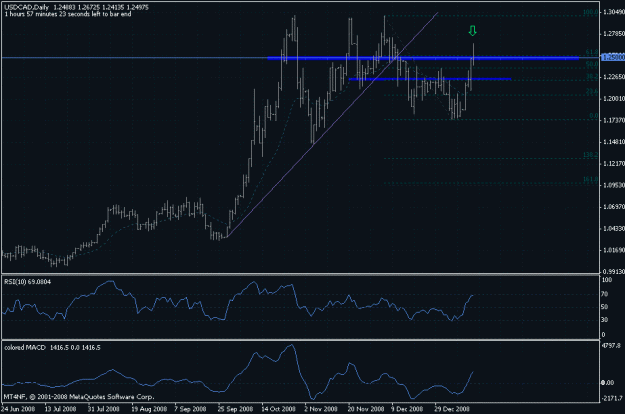Click the 25 Sep 2008 date label
Image resolution: width=625 pixels, height=414 pixels.
[235, 409]
